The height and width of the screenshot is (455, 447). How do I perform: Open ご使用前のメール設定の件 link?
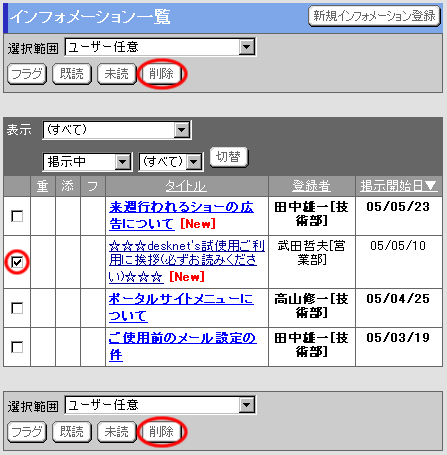[x=183, y=346]
